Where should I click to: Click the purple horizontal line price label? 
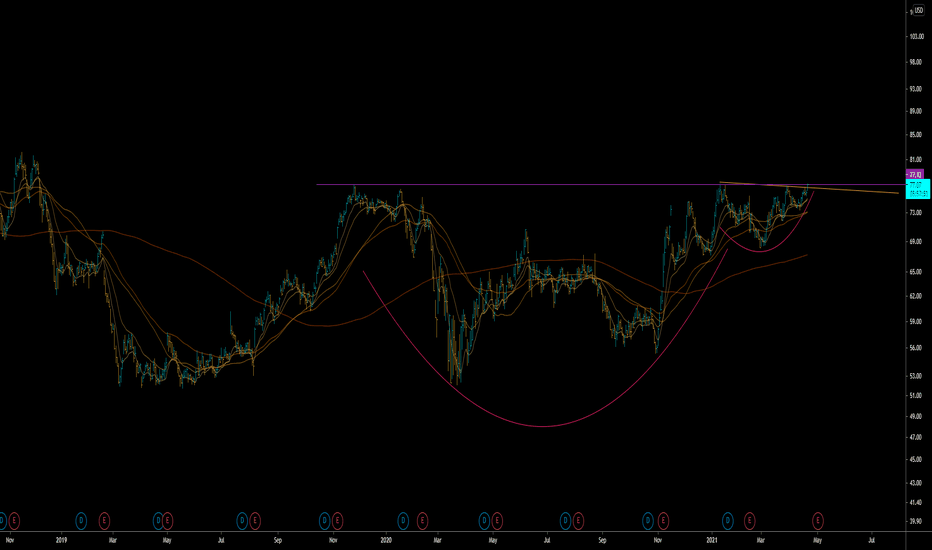click(915, 174)
